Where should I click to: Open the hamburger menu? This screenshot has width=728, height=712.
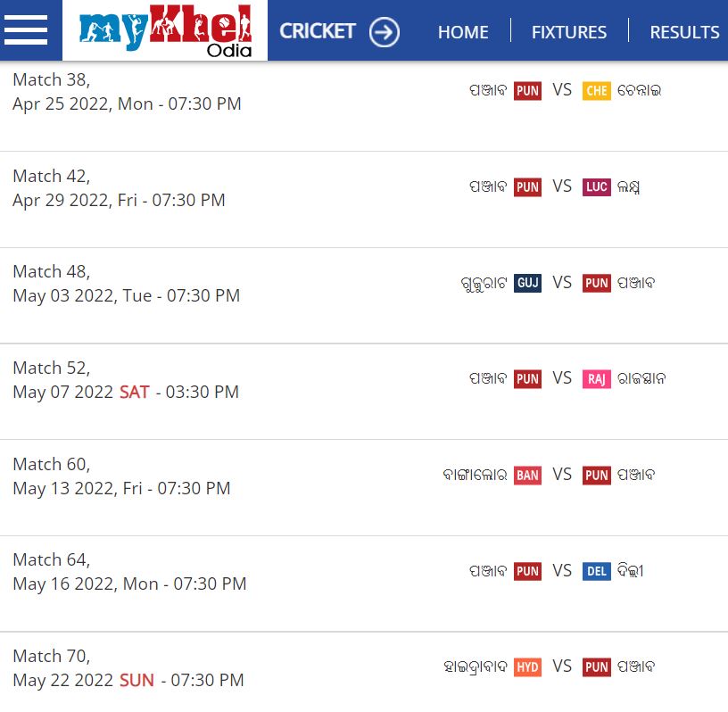[x=26, y=30]
